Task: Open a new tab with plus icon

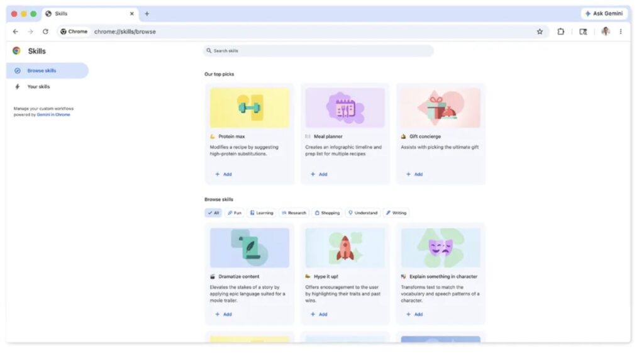Action: [x=147, y=14]
